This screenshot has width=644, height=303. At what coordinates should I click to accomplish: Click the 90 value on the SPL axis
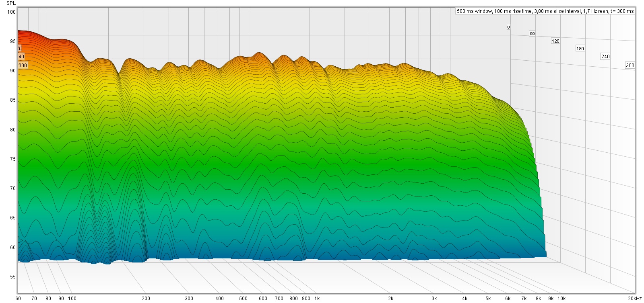13,70
